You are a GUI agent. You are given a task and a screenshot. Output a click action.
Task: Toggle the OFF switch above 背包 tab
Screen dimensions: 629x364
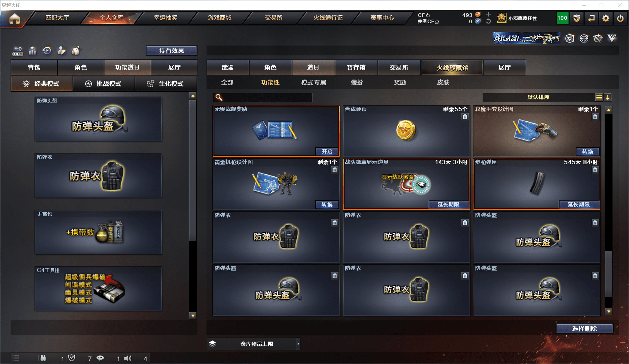pyautogui.click(x=18, y=51)
